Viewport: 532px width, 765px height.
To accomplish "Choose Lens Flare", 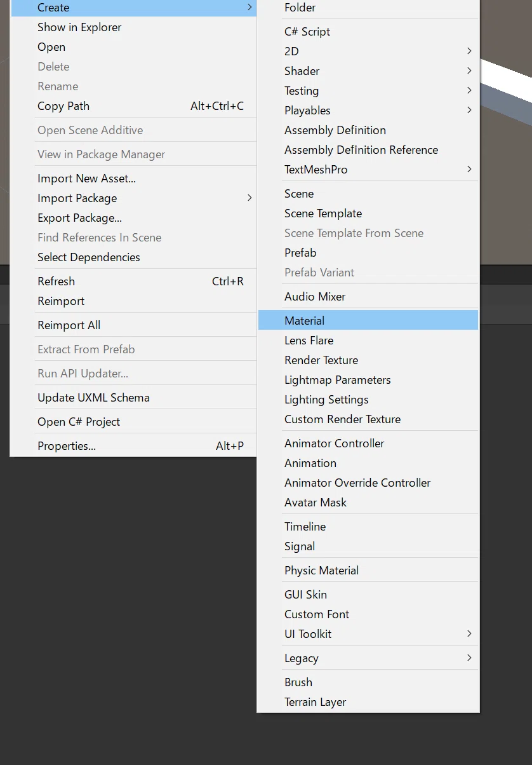I will (368, 341).
